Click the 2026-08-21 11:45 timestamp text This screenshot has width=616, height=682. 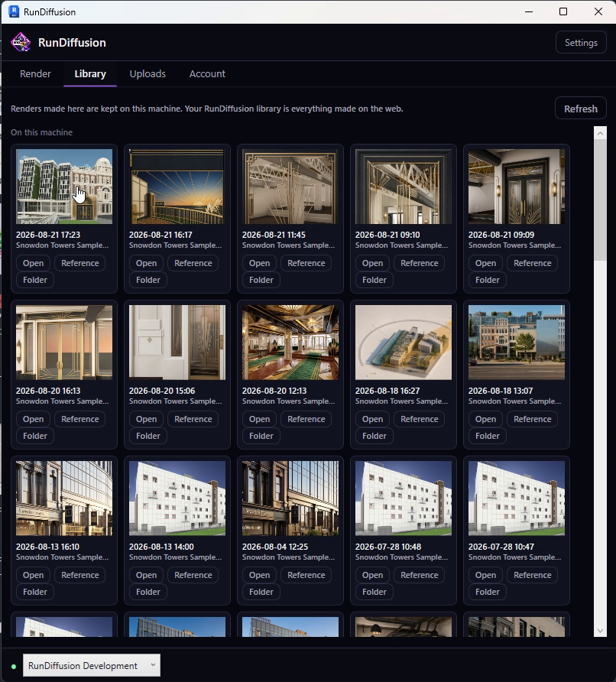coord(274,235)
